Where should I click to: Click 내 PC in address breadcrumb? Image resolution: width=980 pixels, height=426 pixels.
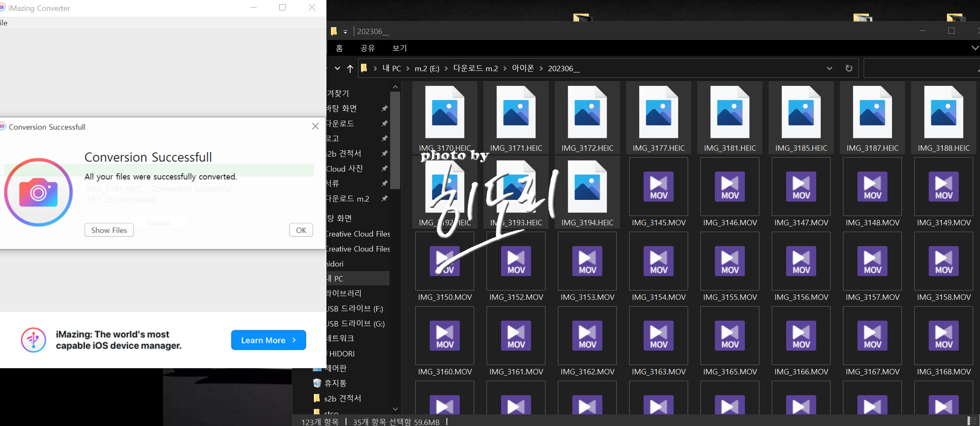tap(391, 68)
